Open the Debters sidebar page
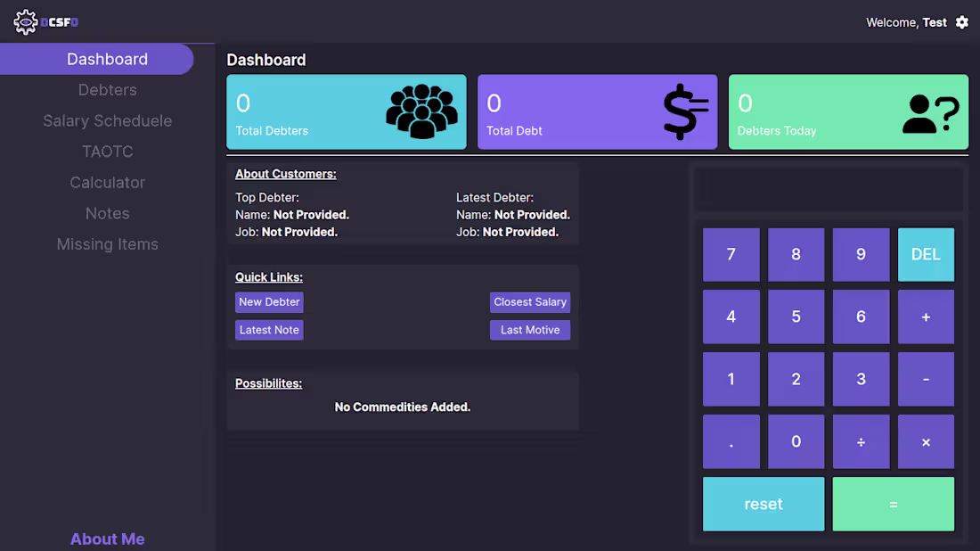Image resolution: width=980 pixels, height=551 pixels. (x=107, y=90)
